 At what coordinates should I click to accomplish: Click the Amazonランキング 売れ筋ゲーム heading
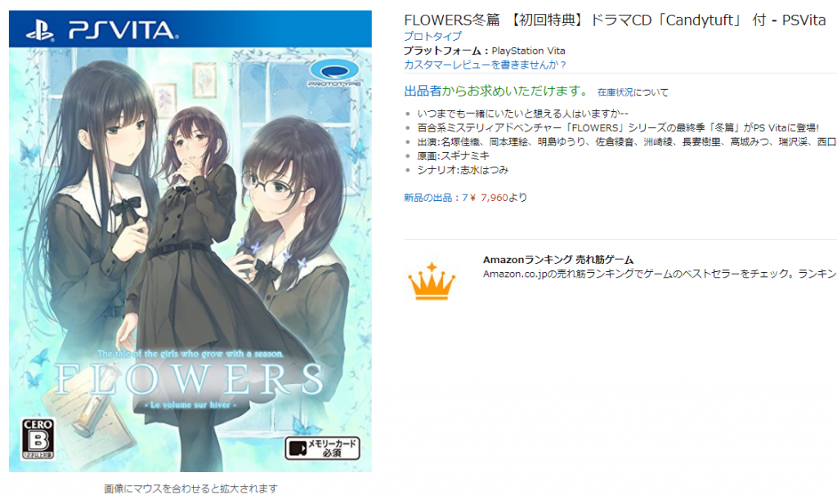[557, 260]
